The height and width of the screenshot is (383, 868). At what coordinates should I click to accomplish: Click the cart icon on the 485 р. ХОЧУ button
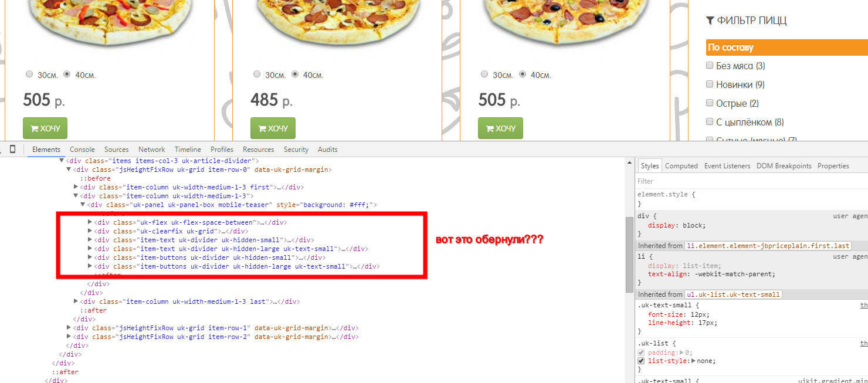pos(262,128)
